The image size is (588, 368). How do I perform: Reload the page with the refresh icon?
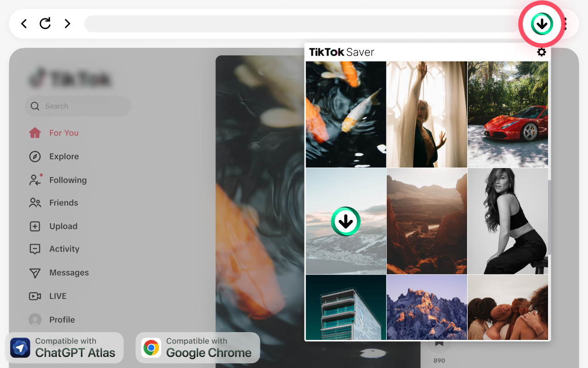(x=45, y=23)
